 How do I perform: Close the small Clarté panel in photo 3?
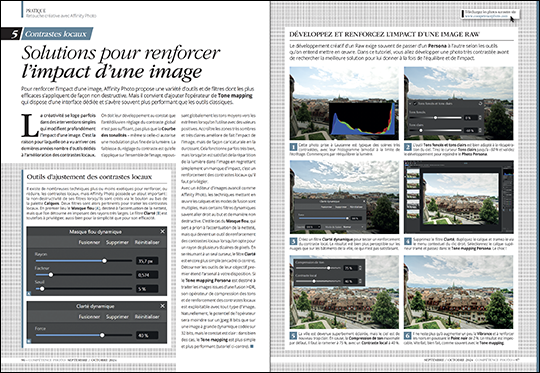point(364,201)
